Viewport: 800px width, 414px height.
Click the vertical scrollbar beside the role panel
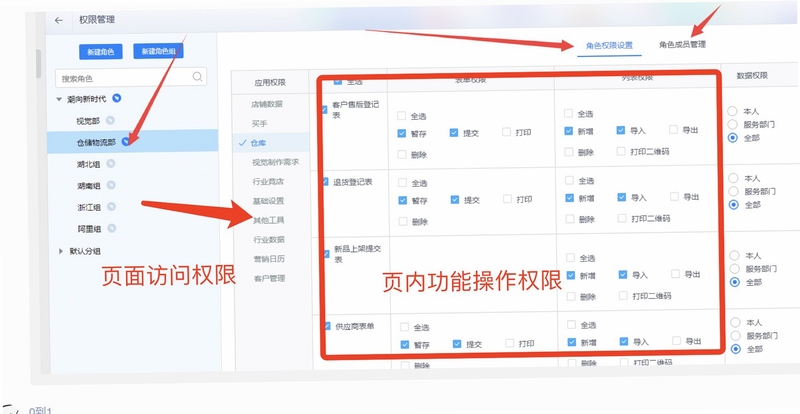click(x=38, y=64)
